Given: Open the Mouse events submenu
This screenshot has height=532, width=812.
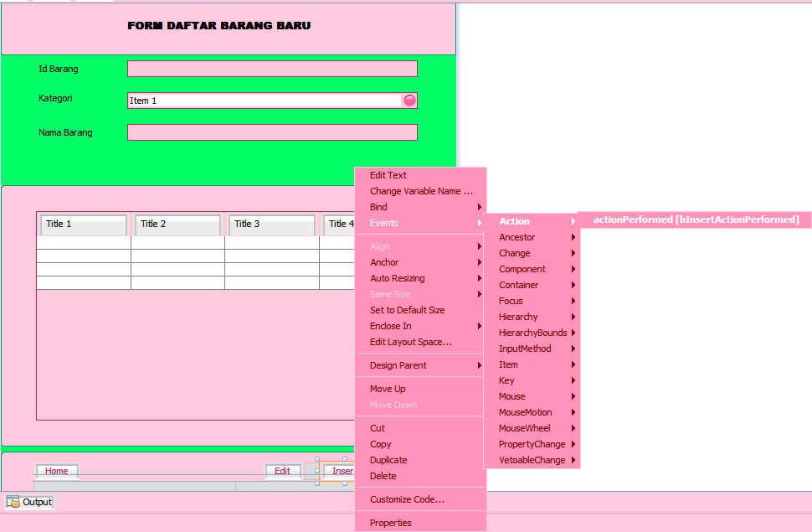Looking at the screenshot, I should (x=532, y=396).
